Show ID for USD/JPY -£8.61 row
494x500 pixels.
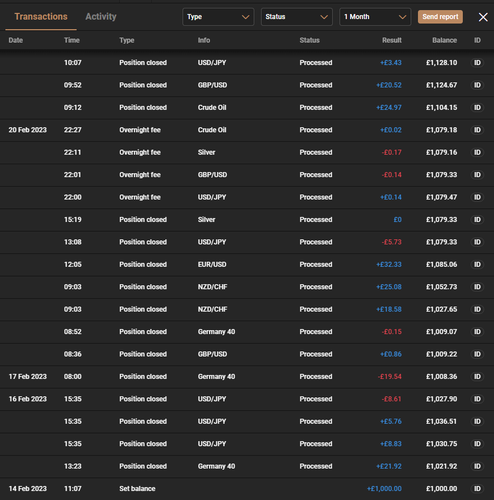click(x=477, y=399)
